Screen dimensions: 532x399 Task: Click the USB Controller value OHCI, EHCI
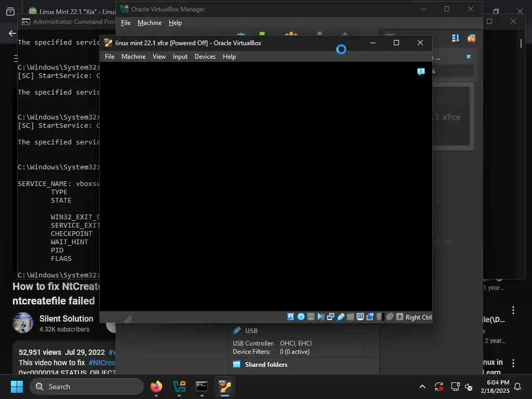click(296, 343)
